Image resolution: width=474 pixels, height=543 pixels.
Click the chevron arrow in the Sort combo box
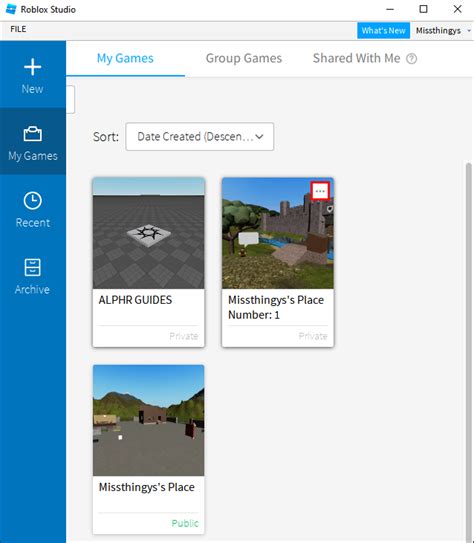(259, 137)
